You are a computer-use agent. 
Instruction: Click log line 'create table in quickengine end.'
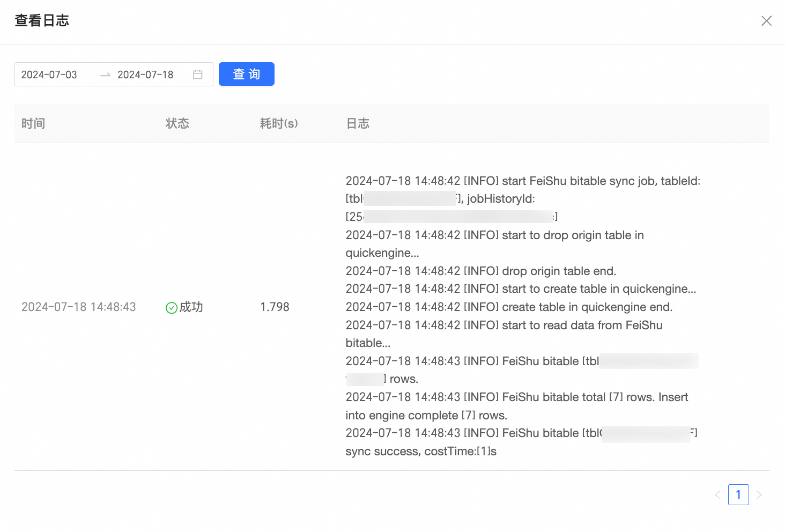point(509,307)
